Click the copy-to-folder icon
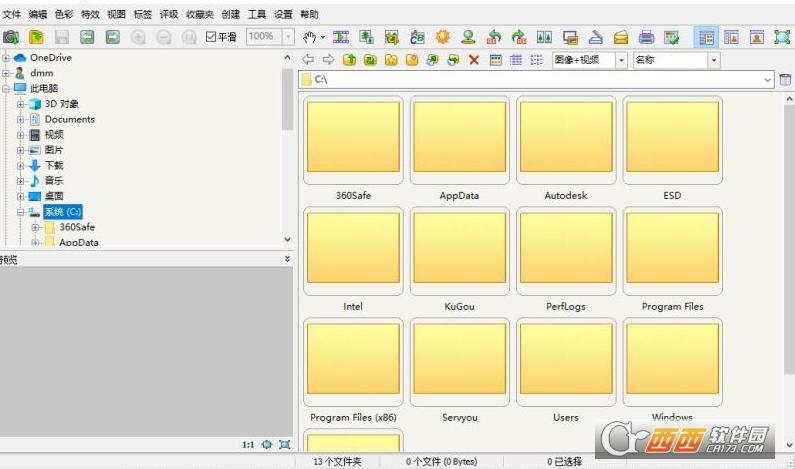This screenshot has height=469, width=795. (x=432, y=60)
